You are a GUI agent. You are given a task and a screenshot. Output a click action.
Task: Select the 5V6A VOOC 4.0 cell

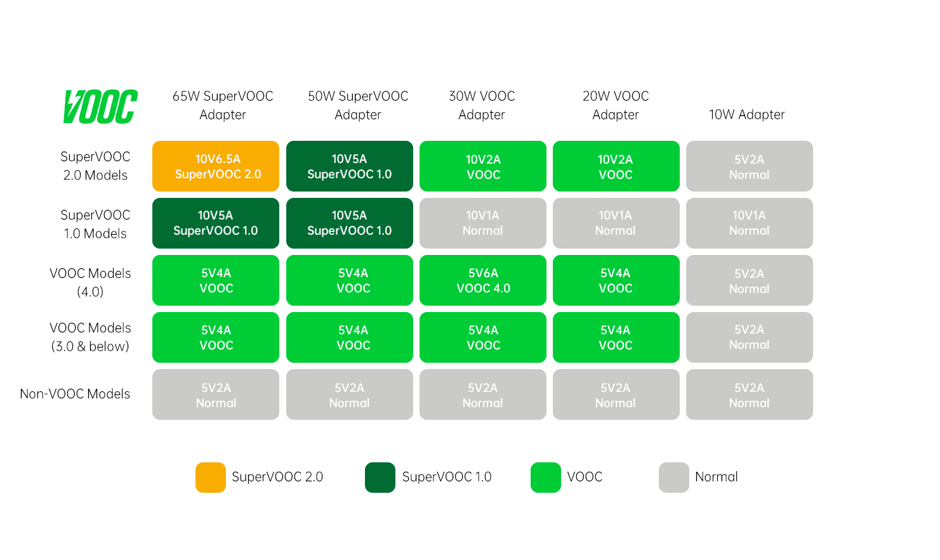pyautogui.click(x=483, y=280)
